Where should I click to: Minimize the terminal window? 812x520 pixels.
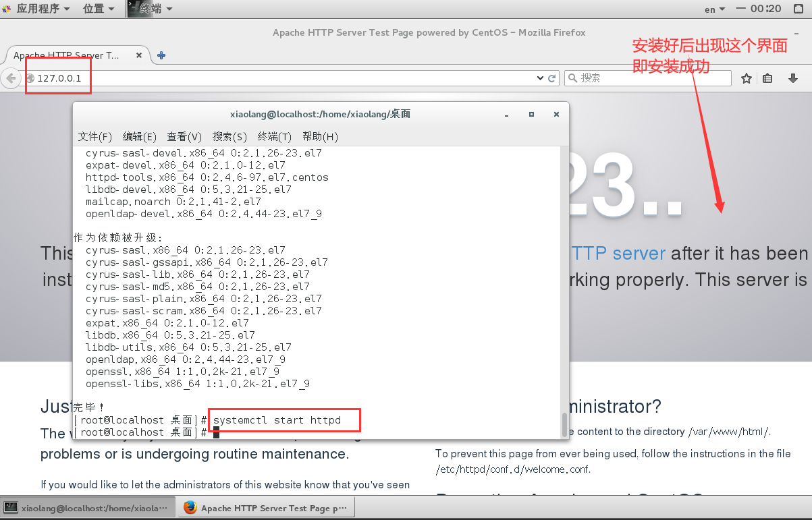[507, 115]
